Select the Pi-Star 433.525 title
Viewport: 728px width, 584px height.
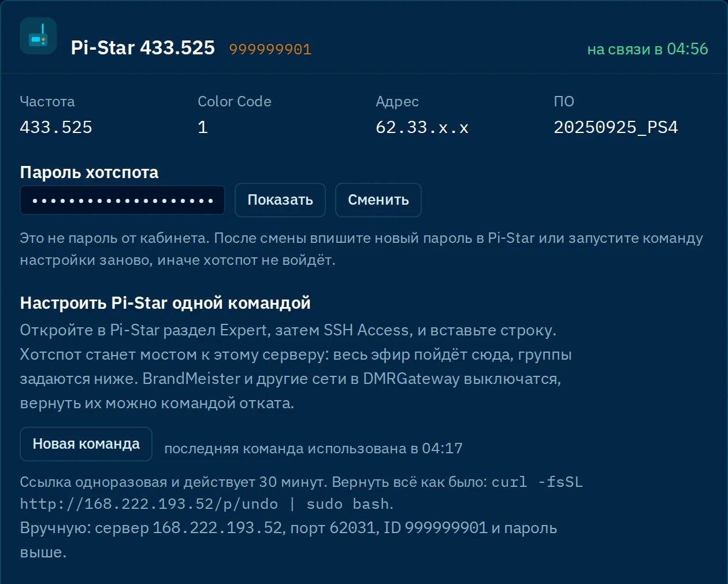tap(143, 47)
